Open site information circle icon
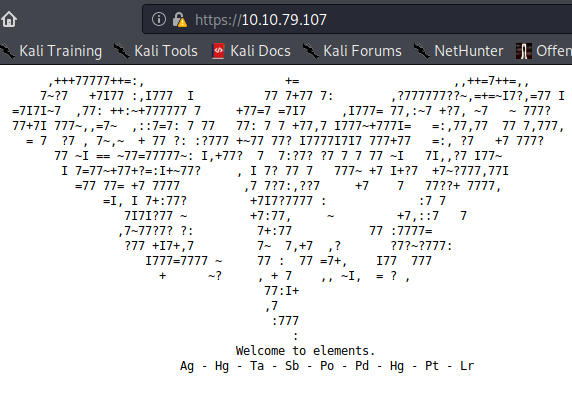This screenshot has height=394, width=572. pyautogui.click(x=159, y=19)
